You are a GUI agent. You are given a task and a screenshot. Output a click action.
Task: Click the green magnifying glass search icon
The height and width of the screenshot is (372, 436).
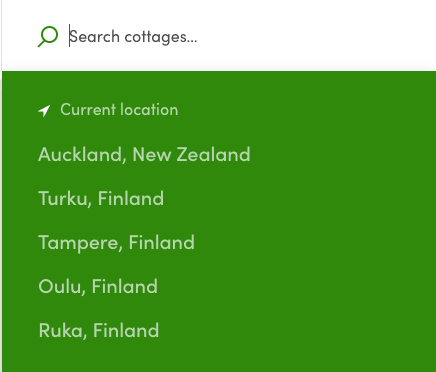(x=48, y=36)
